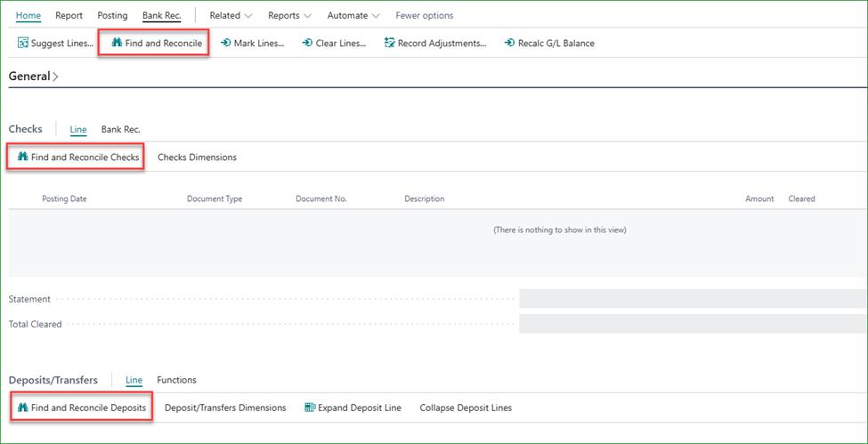Click the Mark Lines arrow icon
This screenshot has width=868, height=444.
(x=226, y=43)
